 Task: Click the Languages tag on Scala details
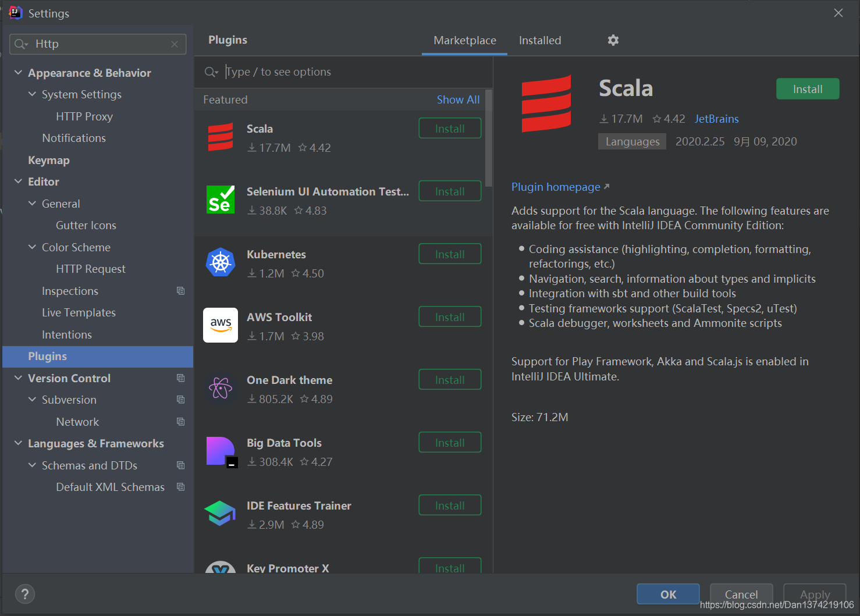point(632,141)
